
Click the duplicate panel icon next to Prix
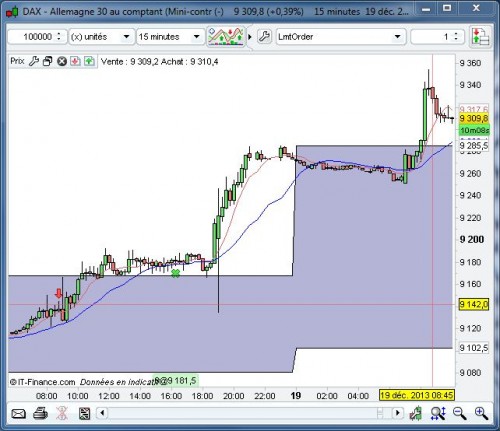pos(48,61)
